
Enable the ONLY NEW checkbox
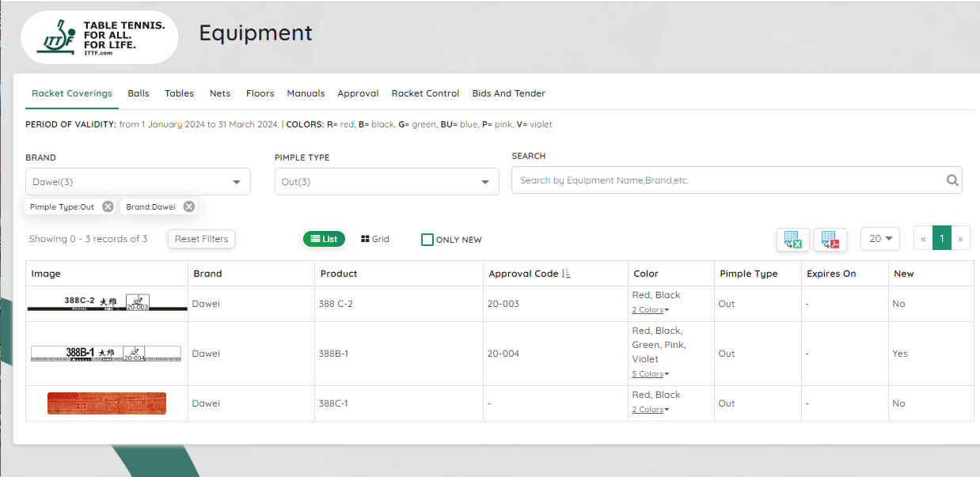(427, 239)
